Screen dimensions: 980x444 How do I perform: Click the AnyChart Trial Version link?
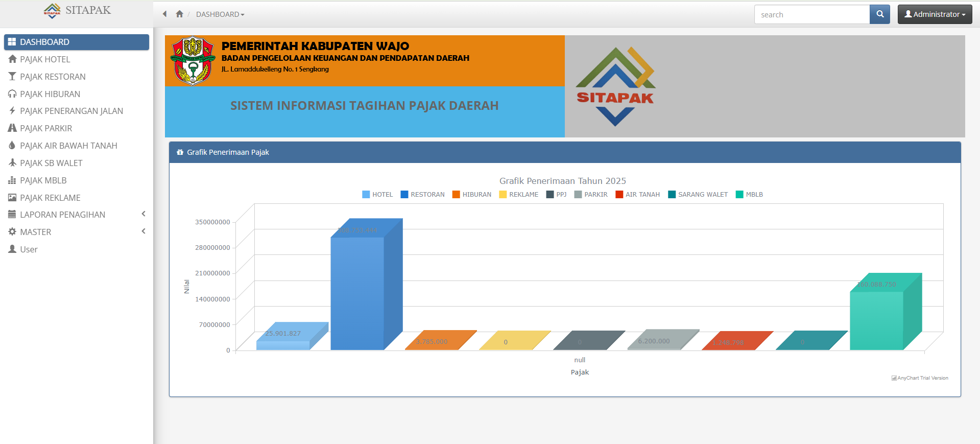pos(920,378)
